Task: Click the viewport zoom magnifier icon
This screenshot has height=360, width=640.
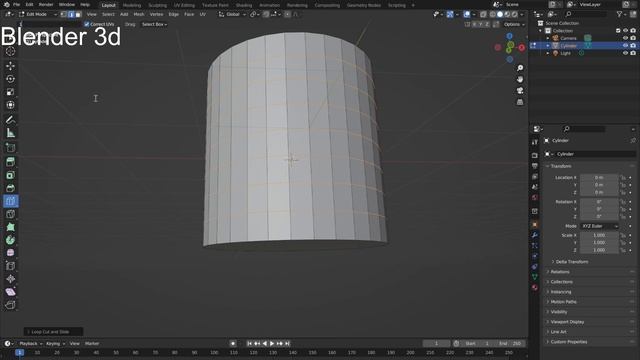Action: pos(520,68)
